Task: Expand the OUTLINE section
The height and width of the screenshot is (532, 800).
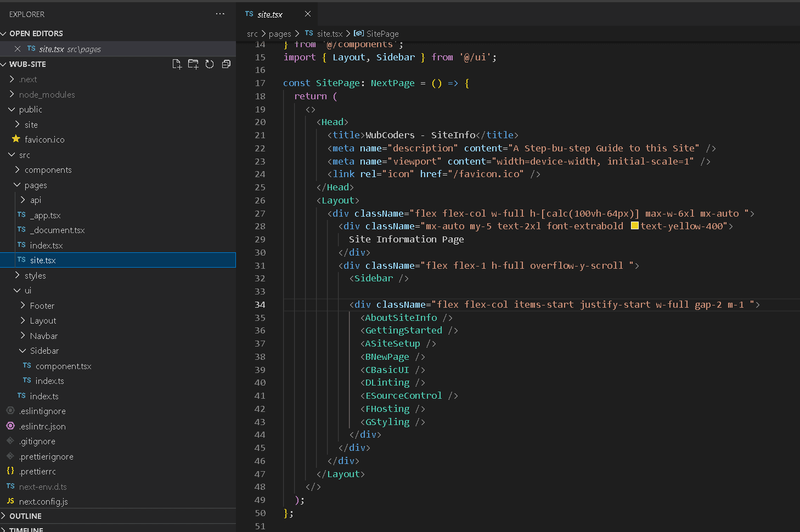Action: 25,516
